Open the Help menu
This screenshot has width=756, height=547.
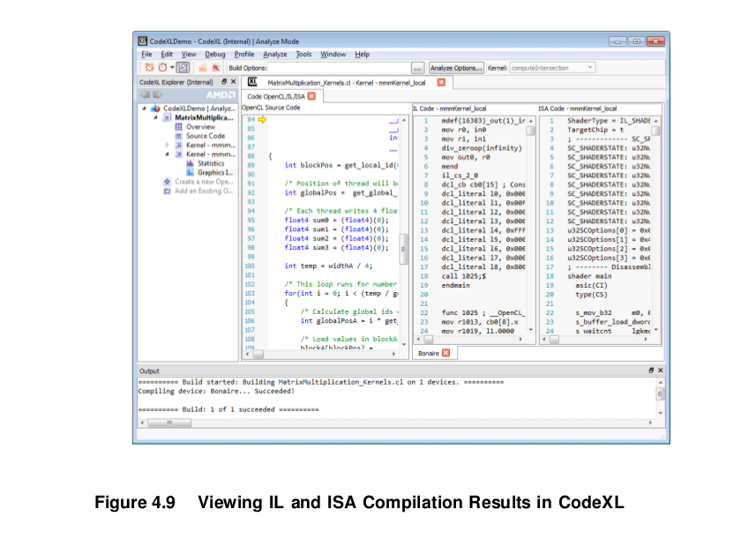(362, 54)
